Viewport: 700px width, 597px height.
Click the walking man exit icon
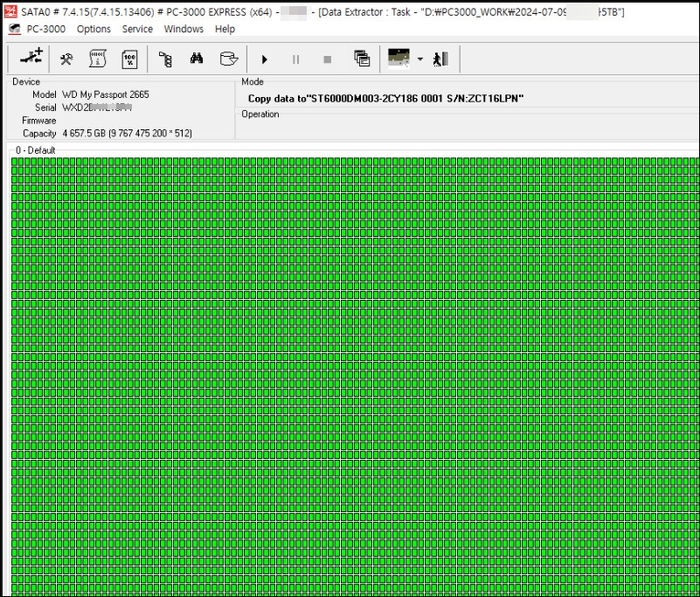(x=440, y=59)
